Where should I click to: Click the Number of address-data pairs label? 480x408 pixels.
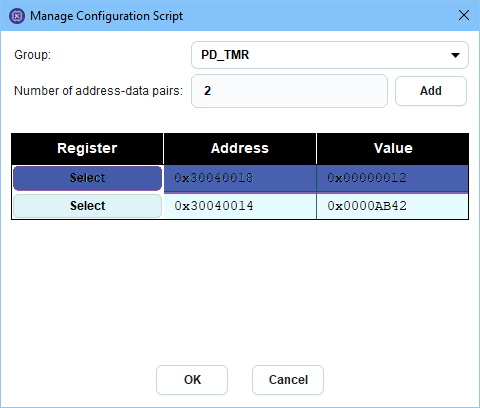pyautogui.click(x=98, y=91)
